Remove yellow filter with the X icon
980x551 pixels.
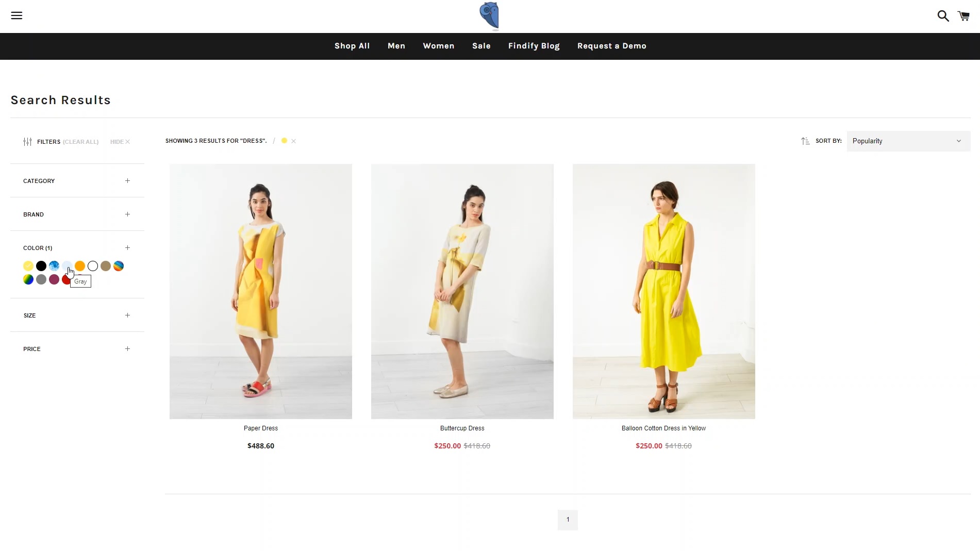293,141
